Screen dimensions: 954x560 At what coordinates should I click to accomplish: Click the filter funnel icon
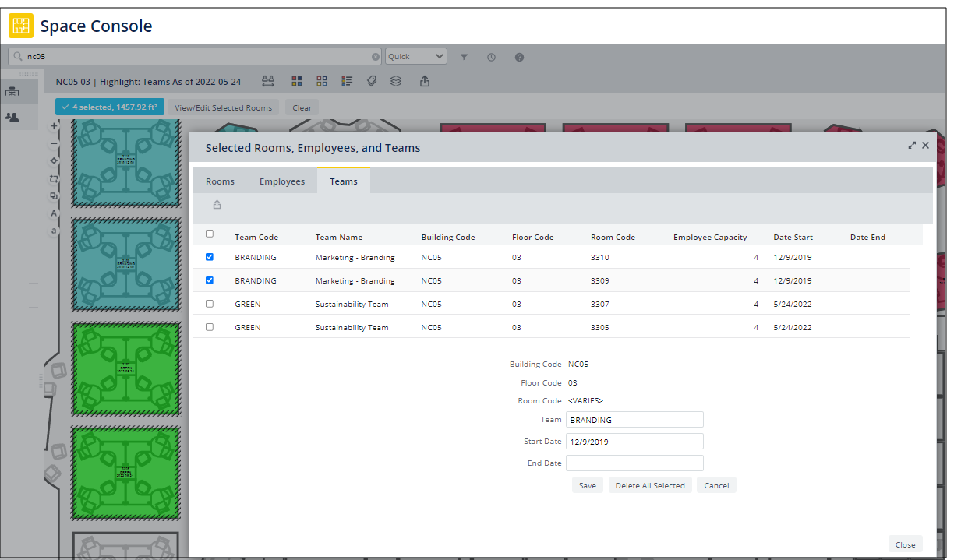tap(464, 57)
